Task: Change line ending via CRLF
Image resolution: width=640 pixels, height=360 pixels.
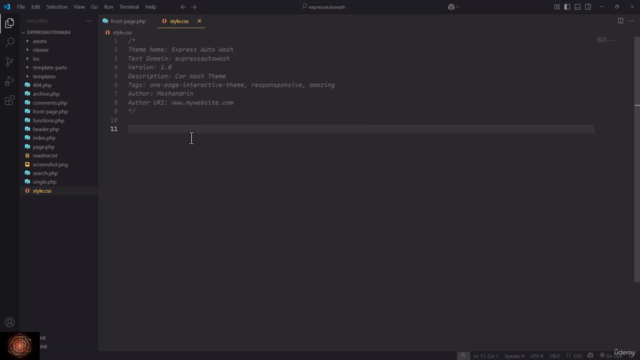Action: tap(555, 356)
